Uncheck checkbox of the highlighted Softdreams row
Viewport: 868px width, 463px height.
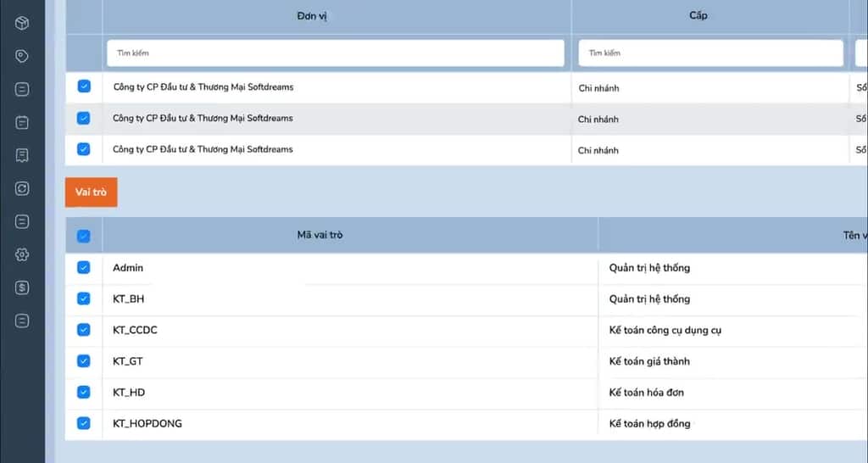(84, 118)
